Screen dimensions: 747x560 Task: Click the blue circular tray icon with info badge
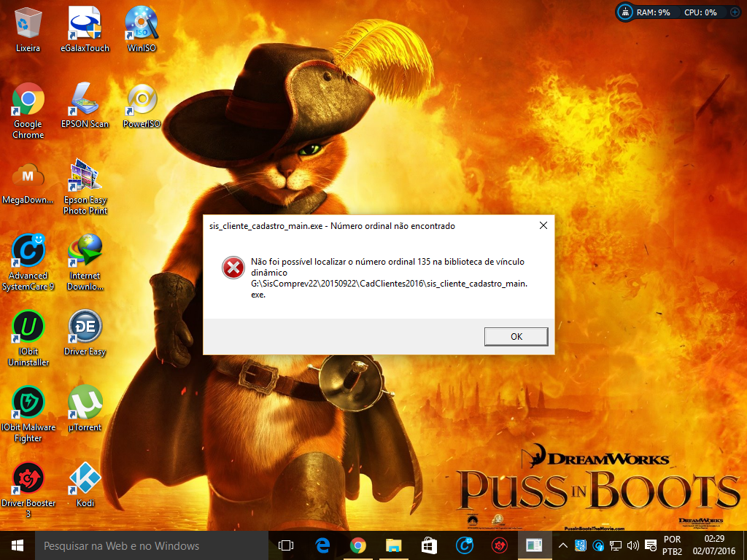coord(598,545)
